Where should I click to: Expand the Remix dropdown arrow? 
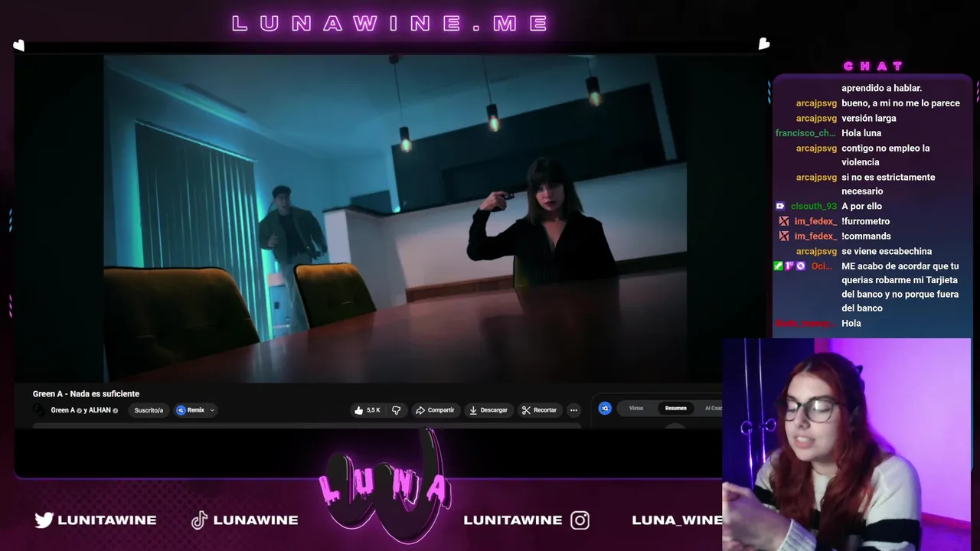pos(212,410)
